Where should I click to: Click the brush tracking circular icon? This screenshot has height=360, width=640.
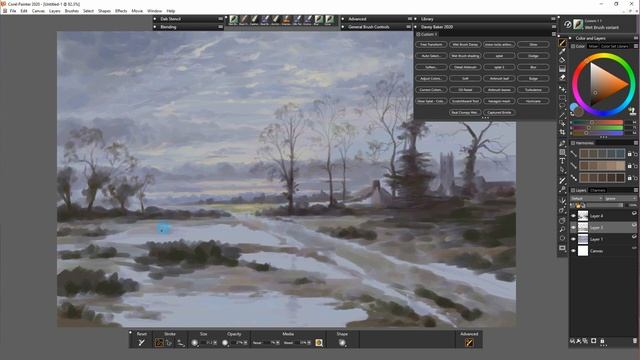tap(567, 24)
